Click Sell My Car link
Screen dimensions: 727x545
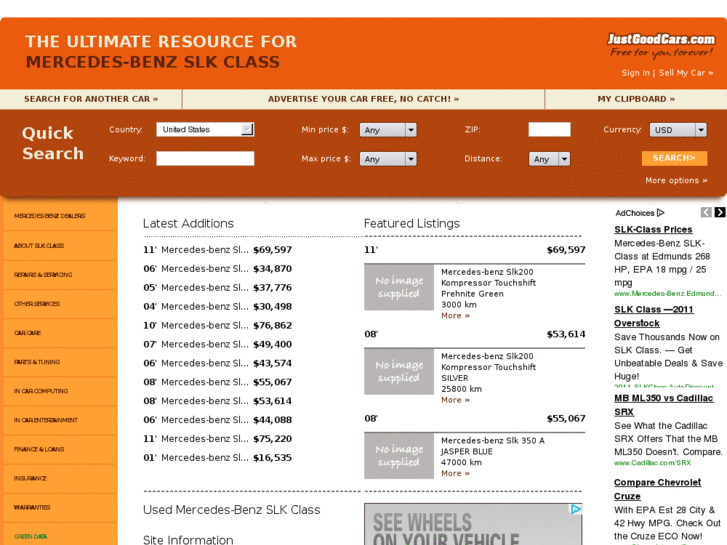click(686, 73)
